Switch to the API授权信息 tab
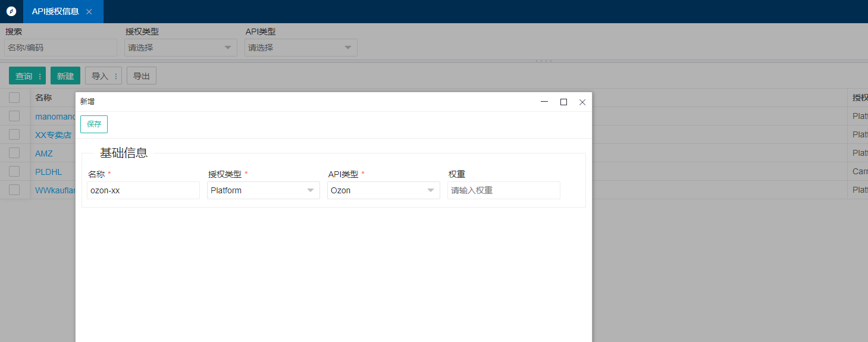Viewport: 868px width, 342px height. 55,11
